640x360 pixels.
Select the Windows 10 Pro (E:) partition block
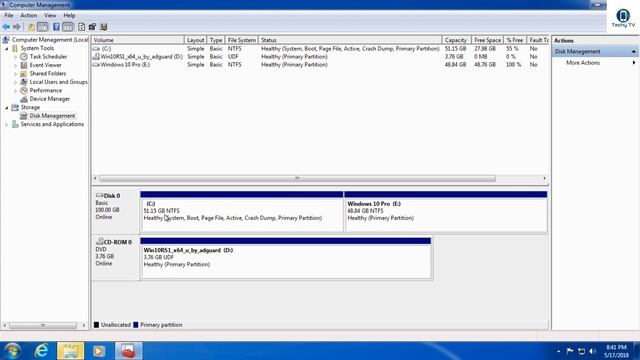click(446, 211)
